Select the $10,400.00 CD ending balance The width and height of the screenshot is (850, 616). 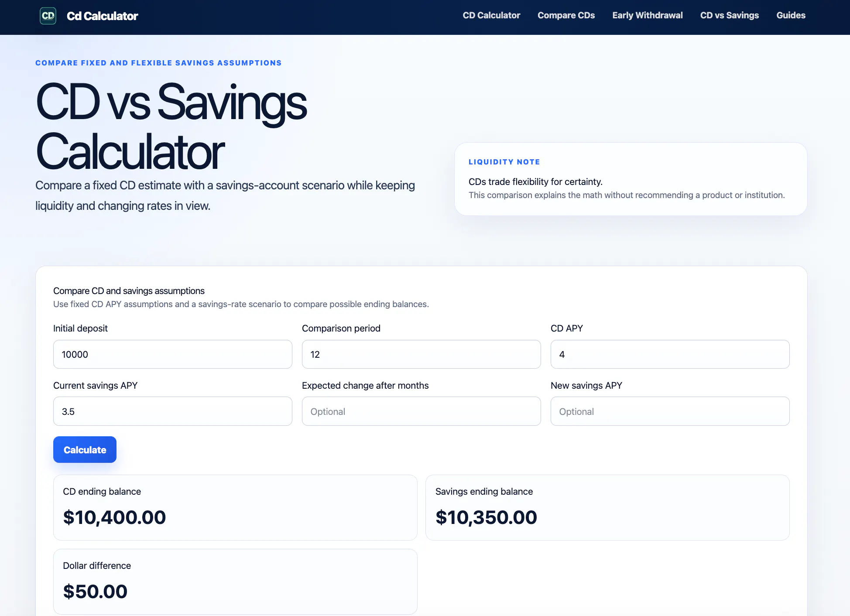(x=114, y=517)
